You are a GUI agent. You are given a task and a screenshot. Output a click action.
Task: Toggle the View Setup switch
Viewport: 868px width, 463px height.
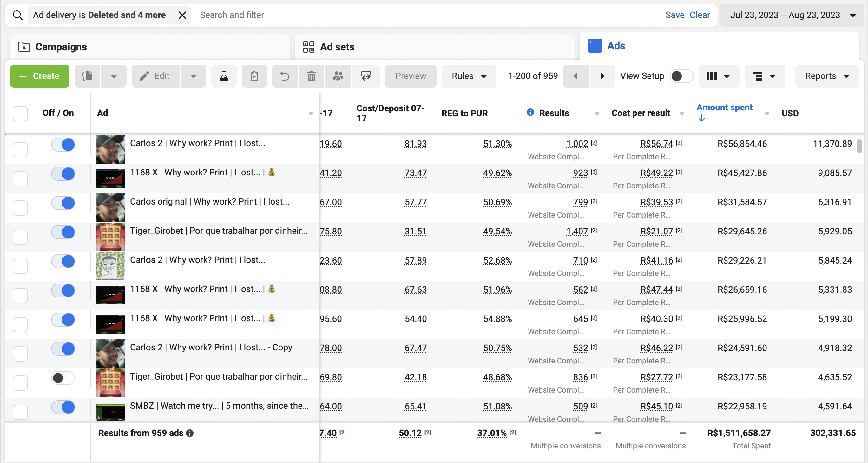click(x=681, y=76)
